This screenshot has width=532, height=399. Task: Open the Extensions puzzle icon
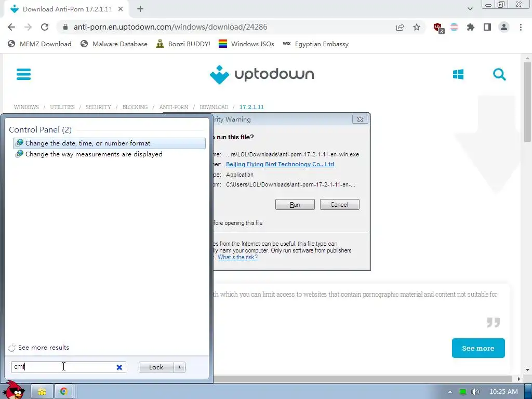click(x=471, y=27)
